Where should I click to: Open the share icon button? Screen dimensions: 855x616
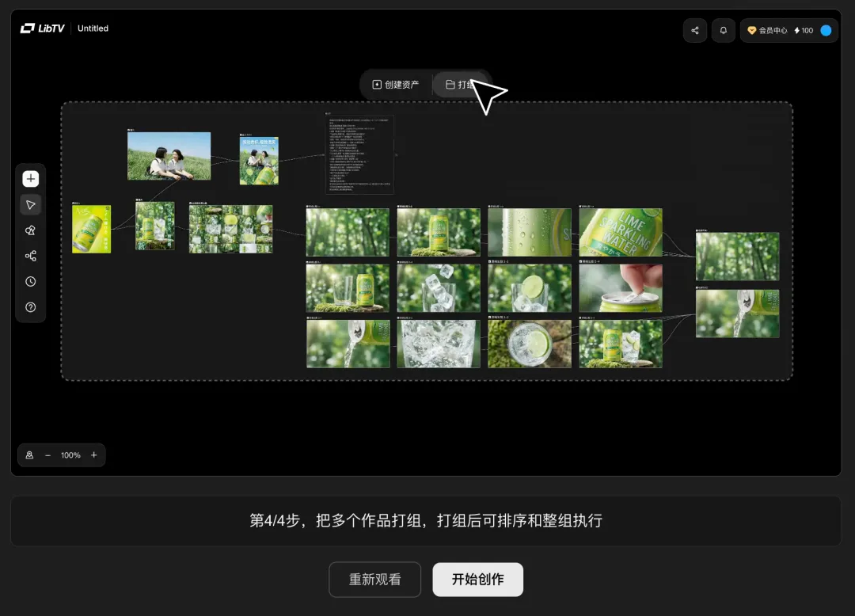(695, 31)
